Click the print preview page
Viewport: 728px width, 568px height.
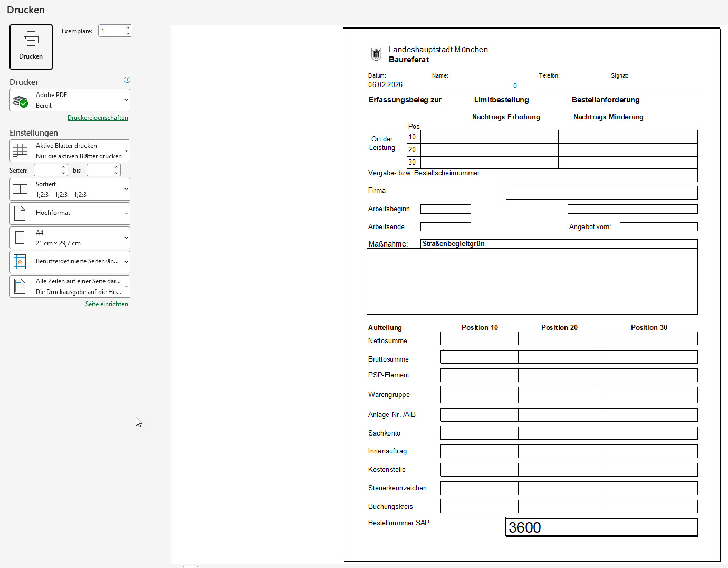pos(531,295)
